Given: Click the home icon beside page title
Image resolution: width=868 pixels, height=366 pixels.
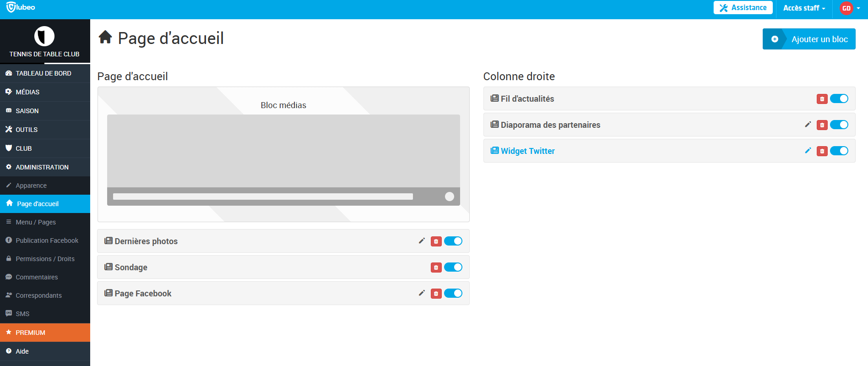Looking at the screenshot, I should 105,37.
